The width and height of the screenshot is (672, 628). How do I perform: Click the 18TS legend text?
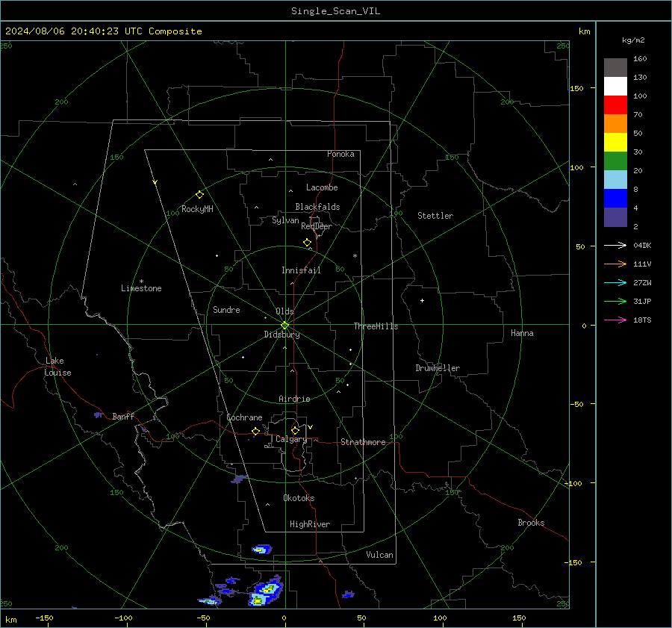pos(642,320)
